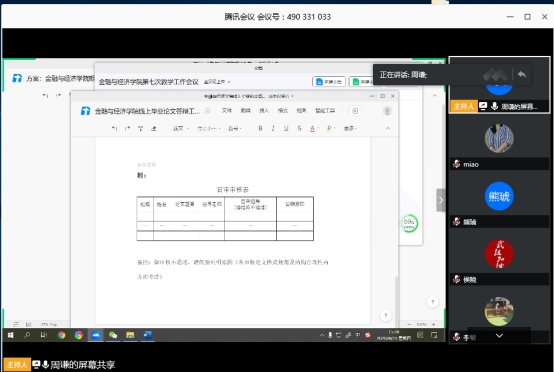Click the clear formatting eraser icon

click(x=154, y=128)
